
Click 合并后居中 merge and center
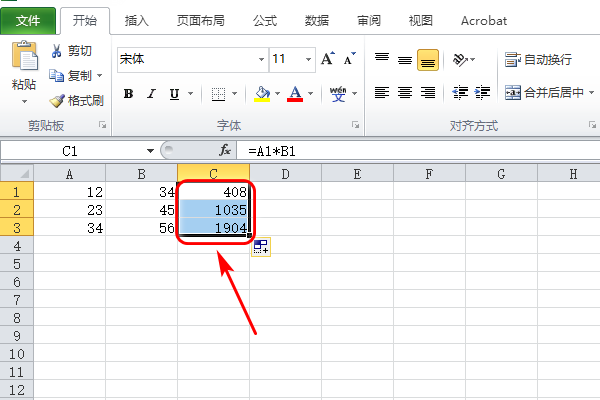click(544, 93)
